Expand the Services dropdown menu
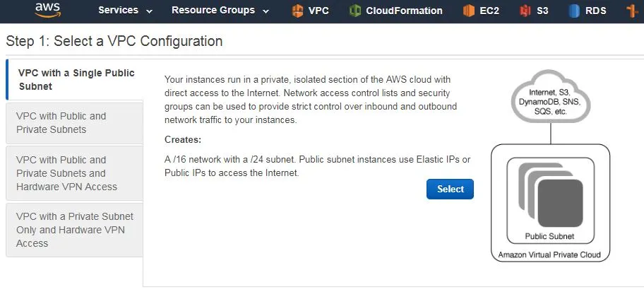The height and width of the screenshot is (292, 644). (x=125, y=11)
